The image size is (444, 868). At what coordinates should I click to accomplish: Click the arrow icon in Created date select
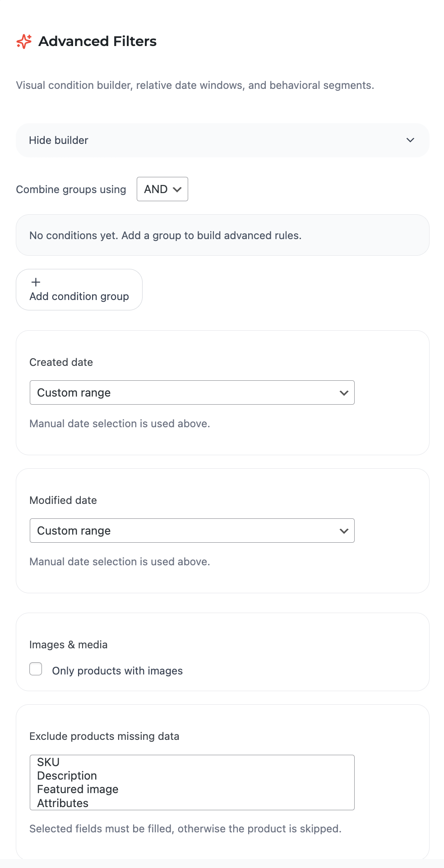[344, 393]
